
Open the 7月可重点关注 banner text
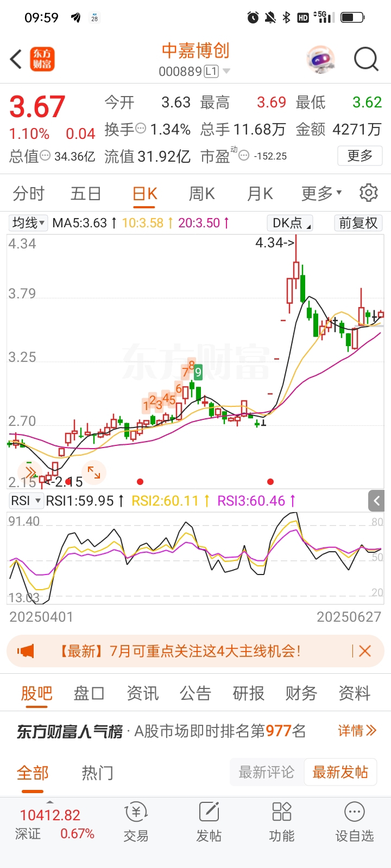point(178,650)
